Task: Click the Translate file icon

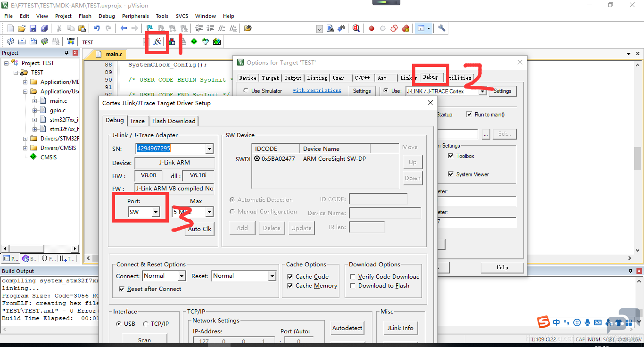Action: click(10, 41)
